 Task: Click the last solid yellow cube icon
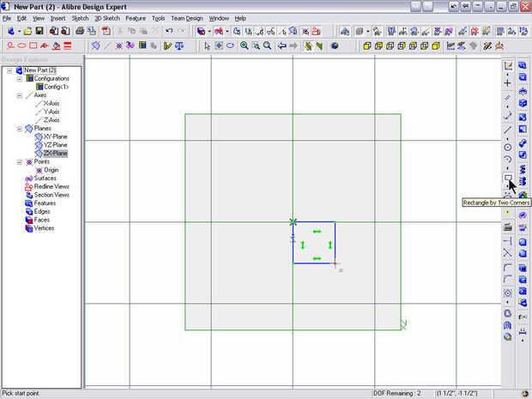tap(436, 45)
